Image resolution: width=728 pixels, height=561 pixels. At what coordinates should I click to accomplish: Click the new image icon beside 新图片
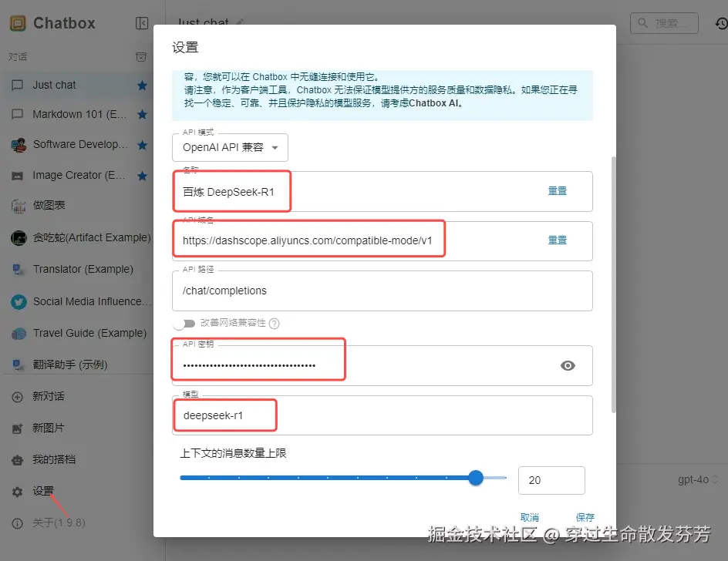(x=17, y=428)
